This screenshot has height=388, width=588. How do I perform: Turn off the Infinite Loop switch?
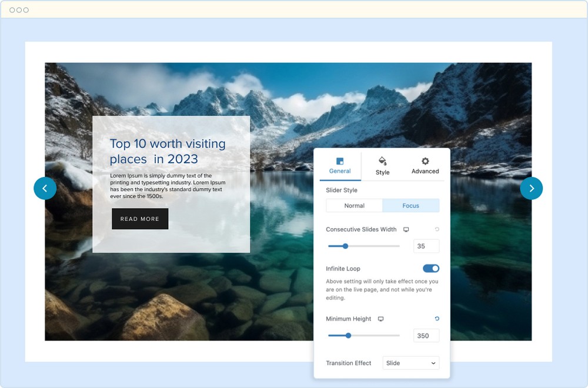(x=431, y=269)
